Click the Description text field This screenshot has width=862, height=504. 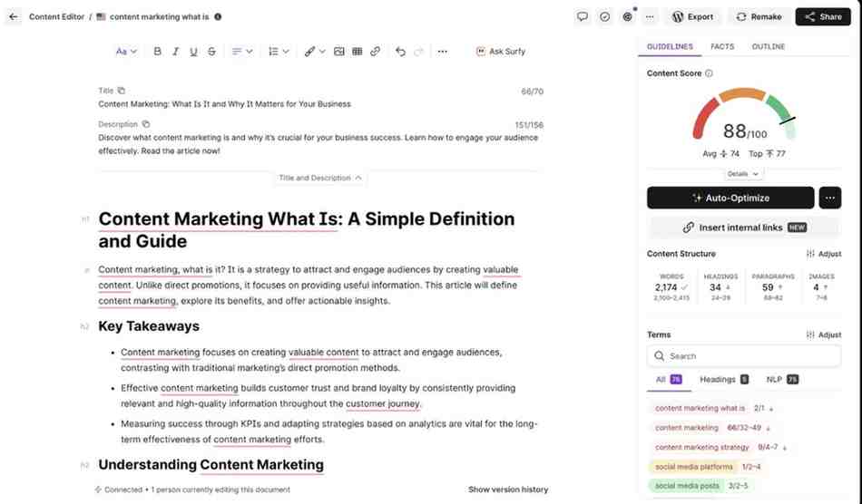(x=318, y=144)
